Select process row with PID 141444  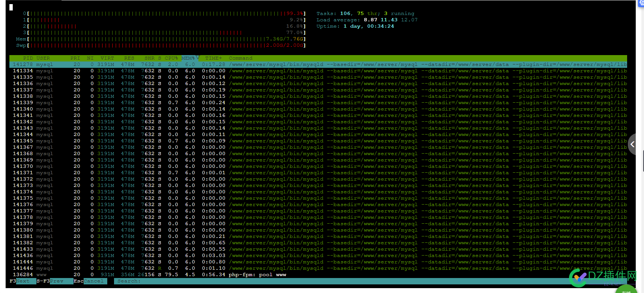(x=318, y=262)
